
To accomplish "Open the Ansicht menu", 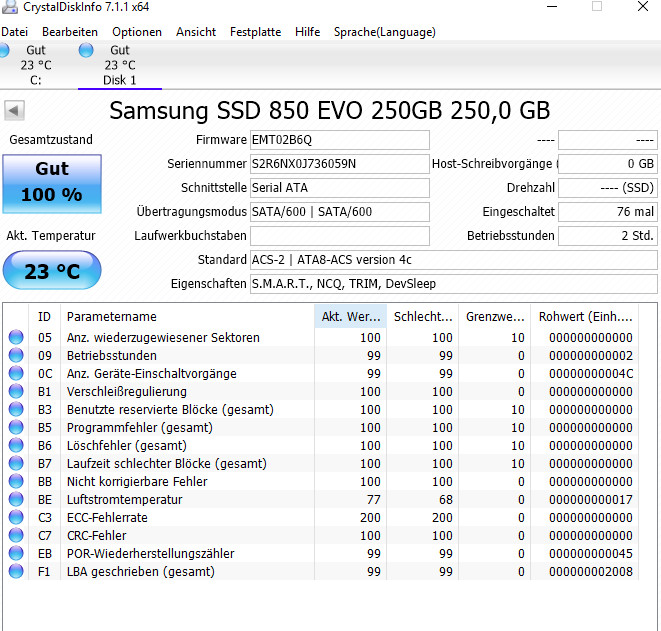I will pos(196,32).
